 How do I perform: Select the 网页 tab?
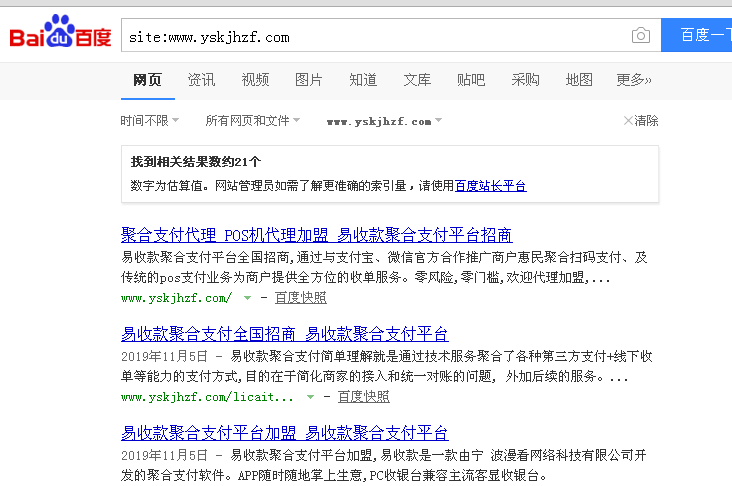click(148, 80)
